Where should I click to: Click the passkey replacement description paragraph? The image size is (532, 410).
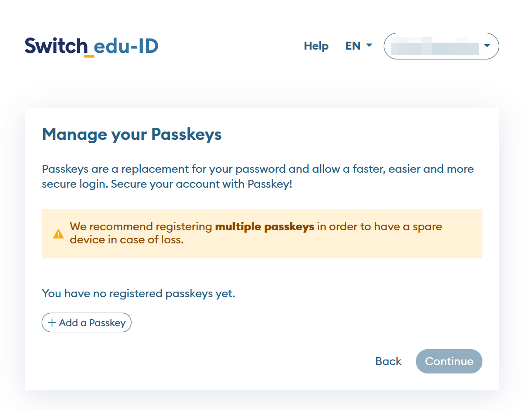coord(257,169)
